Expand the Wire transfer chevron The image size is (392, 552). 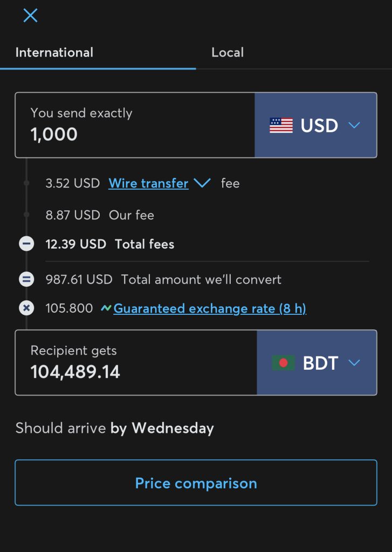[x=202, y=183]
